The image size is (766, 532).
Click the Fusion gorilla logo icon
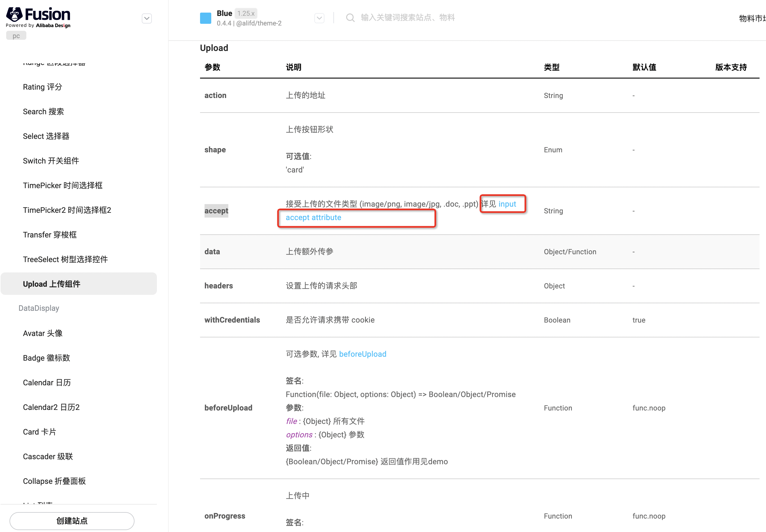click(x=14, y=14)
